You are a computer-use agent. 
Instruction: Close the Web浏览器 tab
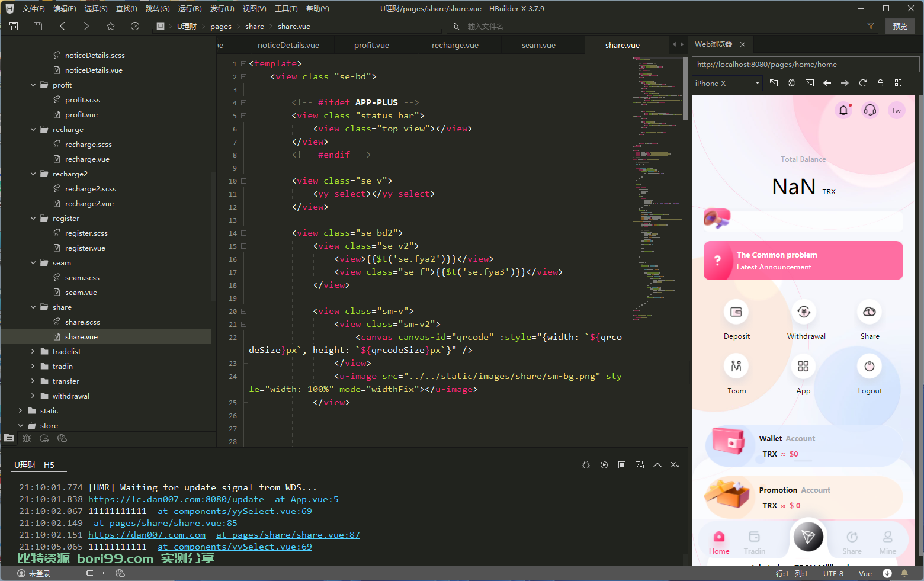tap(742, 44)
